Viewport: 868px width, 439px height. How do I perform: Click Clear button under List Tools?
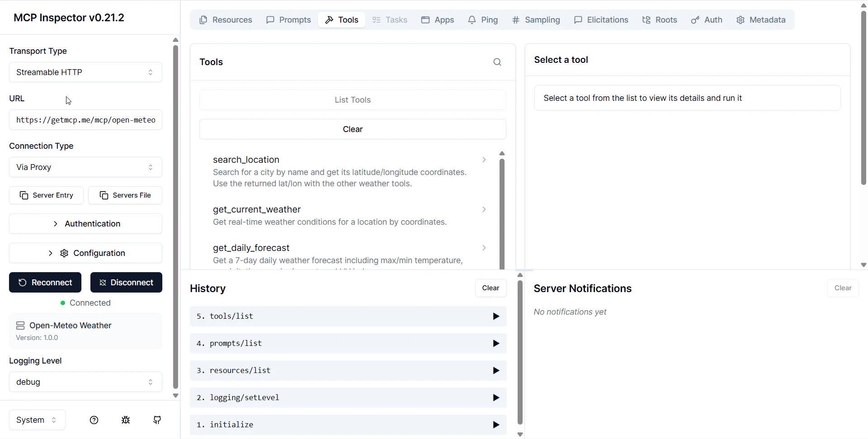[353, 129]
